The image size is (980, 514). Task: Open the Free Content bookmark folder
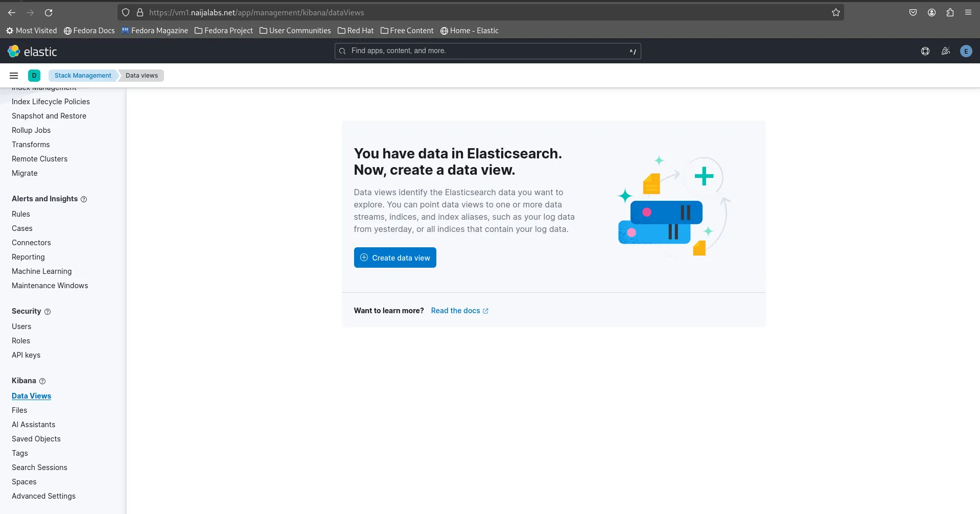[x=407, y=31]
